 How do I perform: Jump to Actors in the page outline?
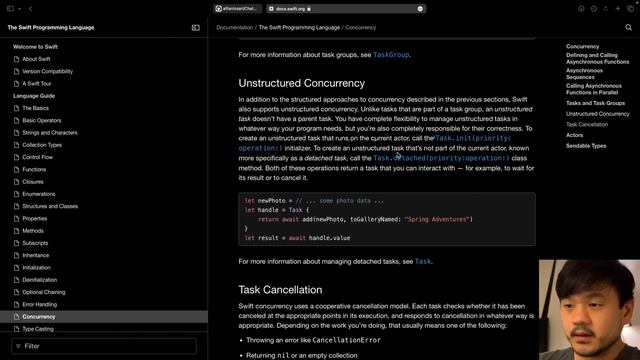(x=574, y=135)
